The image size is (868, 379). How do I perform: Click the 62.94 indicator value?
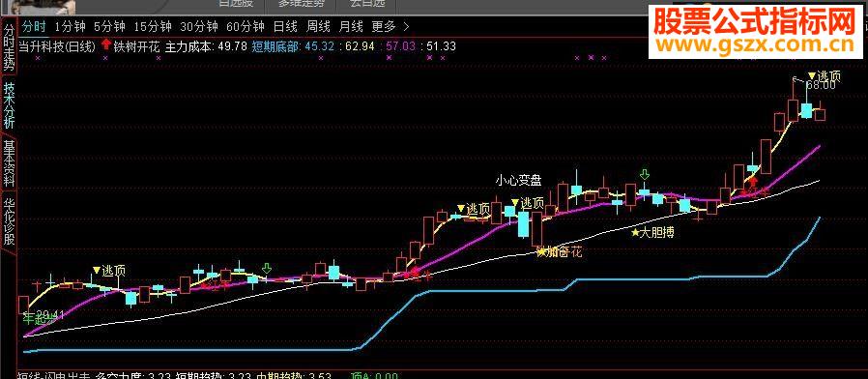click(360, 46)
